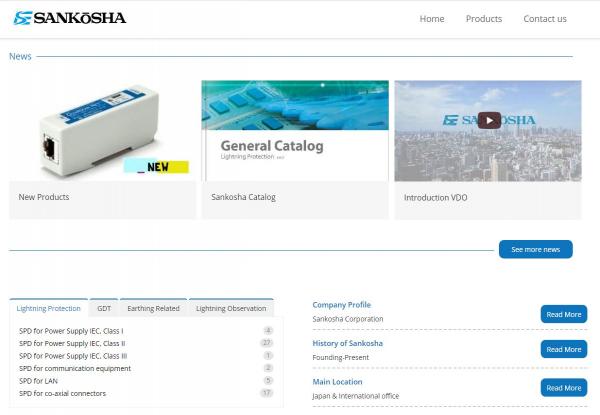Play the Introduction VDO video
This screenshot has height=415, width=600.
(489, 120)
